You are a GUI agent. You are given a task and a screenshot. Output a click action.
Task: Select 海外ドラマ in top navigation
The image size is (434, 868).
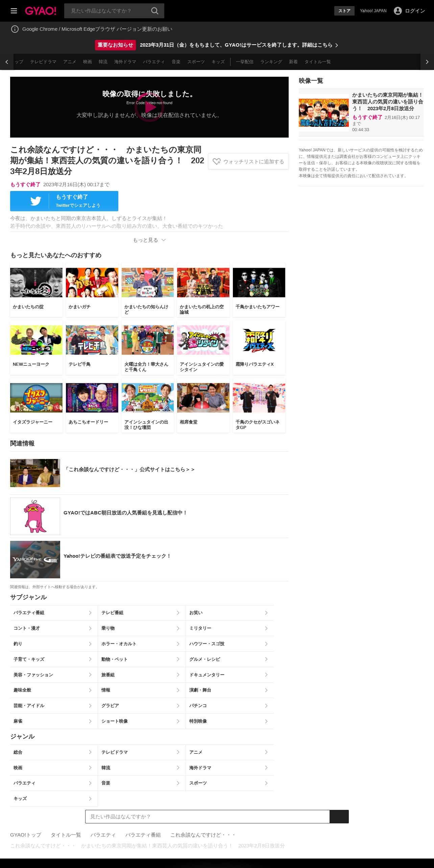tap(125, 62)
